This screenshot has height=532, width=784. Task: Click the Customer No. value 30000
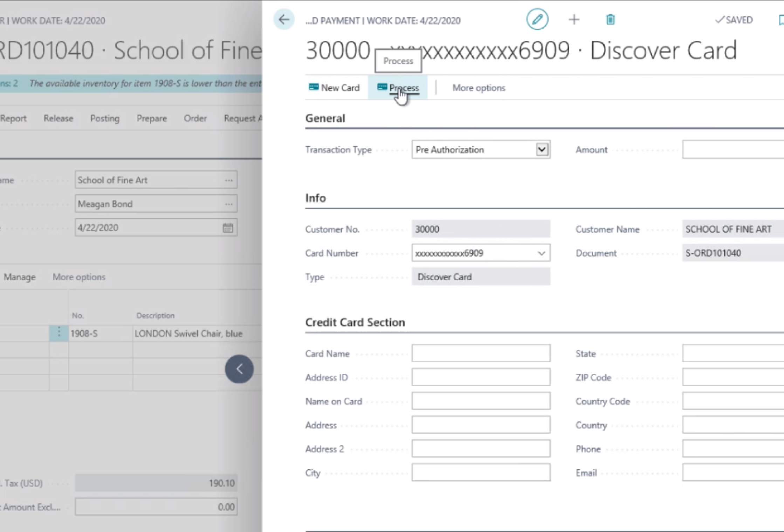(x=481, y=229)
